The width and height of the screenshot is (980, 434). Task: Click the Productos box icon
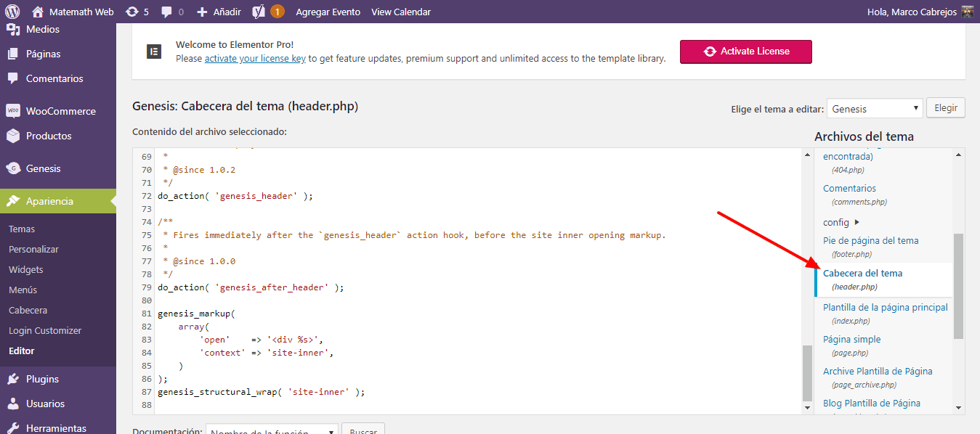pyautogui.click(x=13, y=136)
